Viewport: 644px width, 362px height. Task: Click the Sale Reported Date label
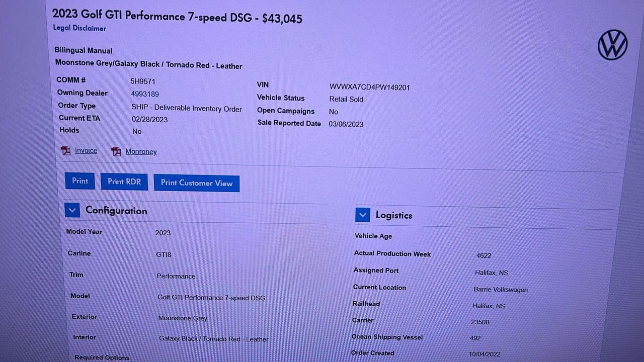289,123
